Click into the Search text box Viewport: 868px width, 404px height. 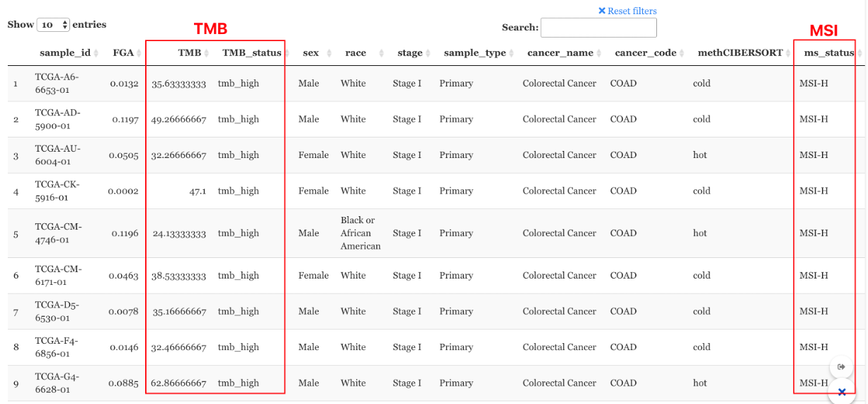598,28
